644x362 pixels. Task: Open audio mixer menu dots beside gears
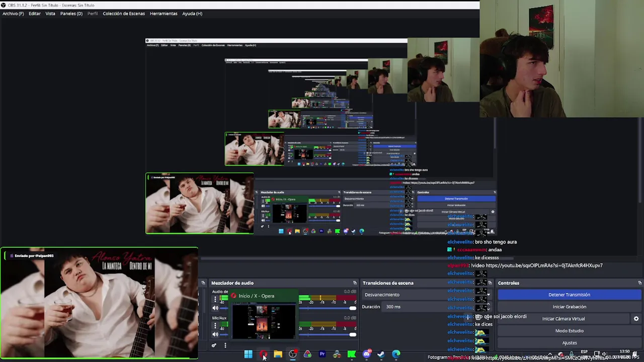(x=225, y=345)
